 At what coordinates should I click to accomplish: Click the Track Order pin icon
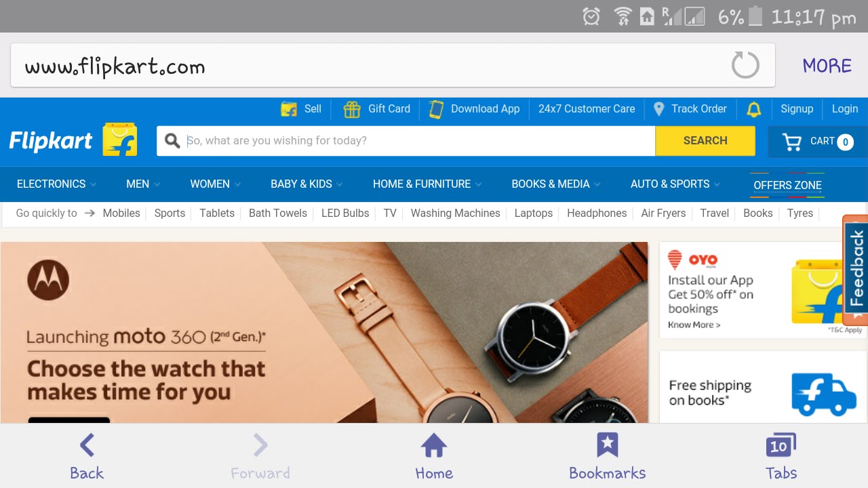coord(658,109)
